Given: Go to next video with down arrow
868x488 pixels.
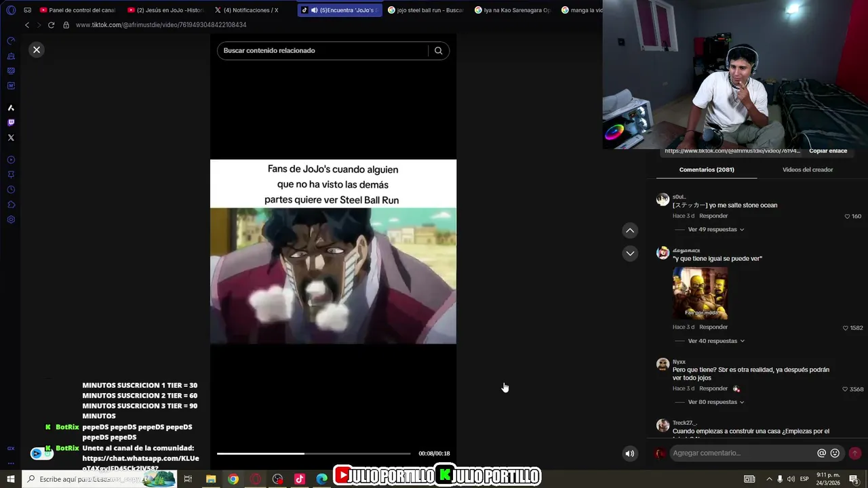Looking at the screenshot, I should pos(630,253).
